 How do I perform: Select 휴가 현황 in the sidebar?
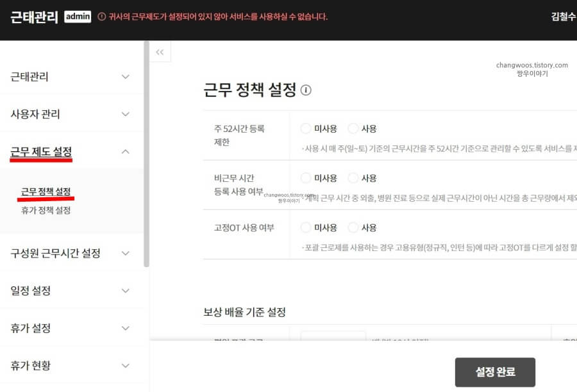[31, 366]
